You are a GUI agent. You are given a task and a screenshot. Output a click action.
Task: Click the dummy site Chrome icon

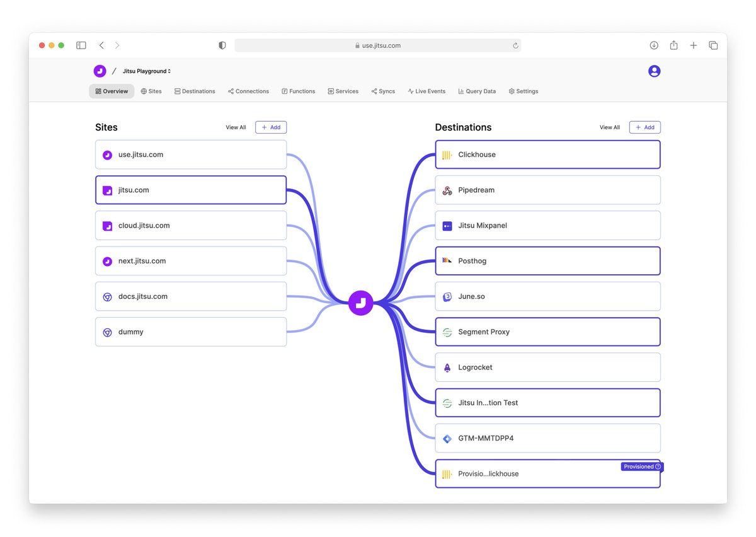tap(107, 332)
